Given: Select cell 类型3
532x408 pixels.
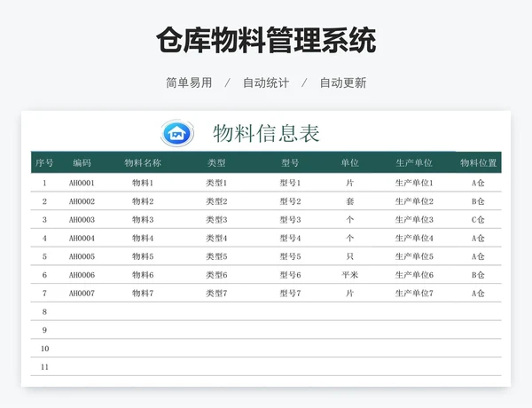Looking at the screenshot, I should [x=216, y=220].
